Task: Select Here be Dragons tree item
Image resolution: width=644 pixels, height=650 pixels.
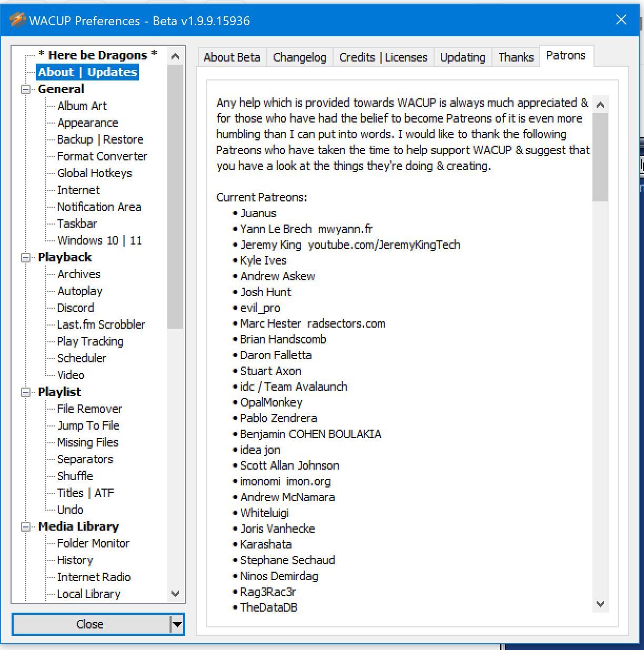Action: pos(98,55)
